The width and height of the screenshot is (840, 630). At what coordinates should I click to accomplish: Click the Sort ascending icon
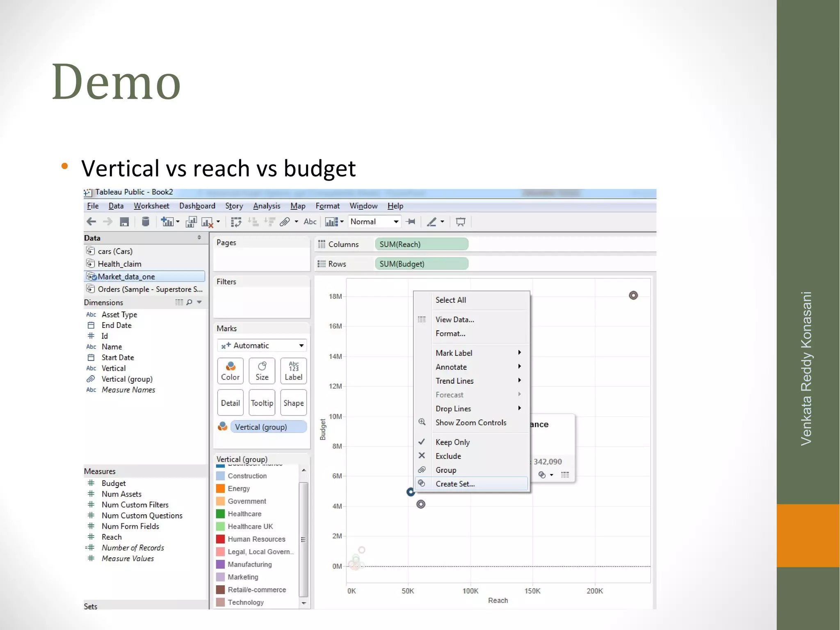pyautogui.click(x=253, y=222)
